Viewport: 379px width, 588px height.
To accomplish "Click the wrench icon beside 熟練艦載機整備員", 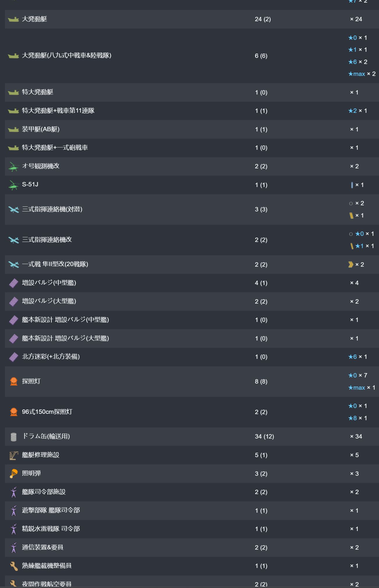I will (13, 566).
